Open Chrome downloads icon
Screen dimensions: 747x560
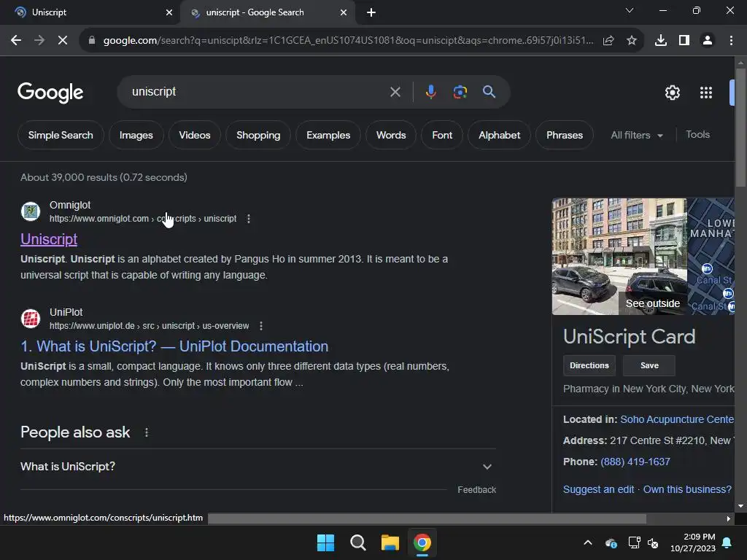coord(661,41)
